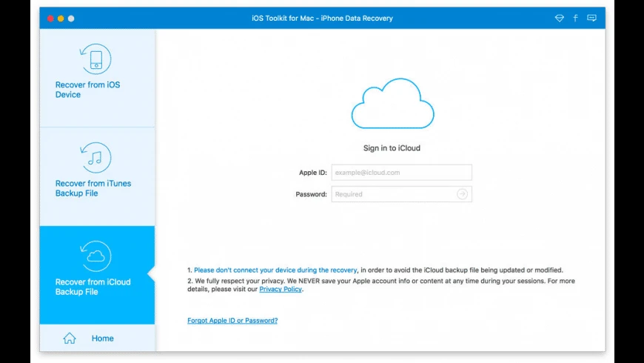Screen dimensions: 644x363
Task: Minimize the window with the yellow button
Action: point(61,19)
